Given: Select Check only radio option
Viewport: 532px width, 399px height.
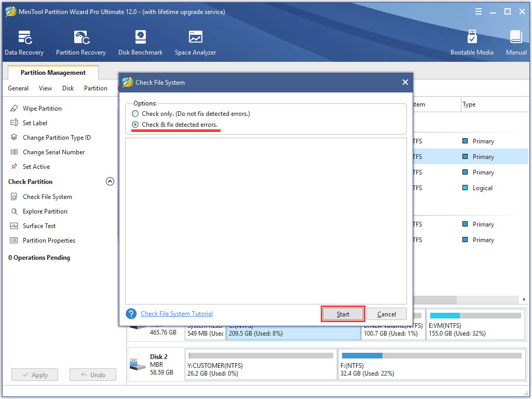Looking at the screenshot, I should tap(135, 114).
